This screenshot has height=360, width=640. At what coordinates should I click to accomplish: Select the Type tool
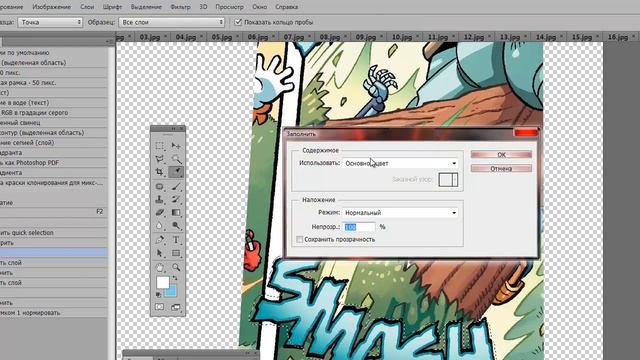176,240
